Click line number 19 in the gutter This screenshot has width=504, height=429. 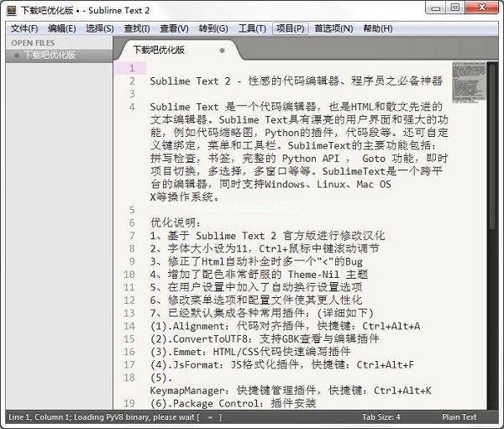pyautogui.click(x=129, y=403)
